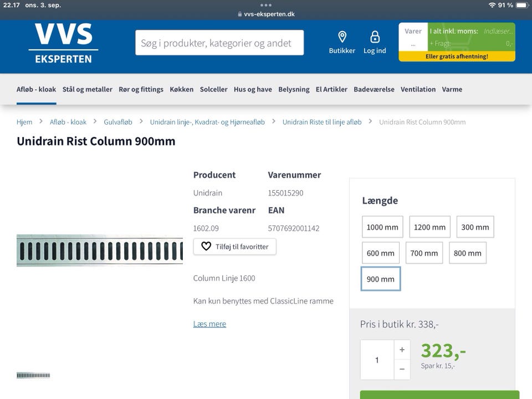Click Pris i butik kr. 338,- text
The width and height of the screenshot is (532, 399).
point(400,324)
